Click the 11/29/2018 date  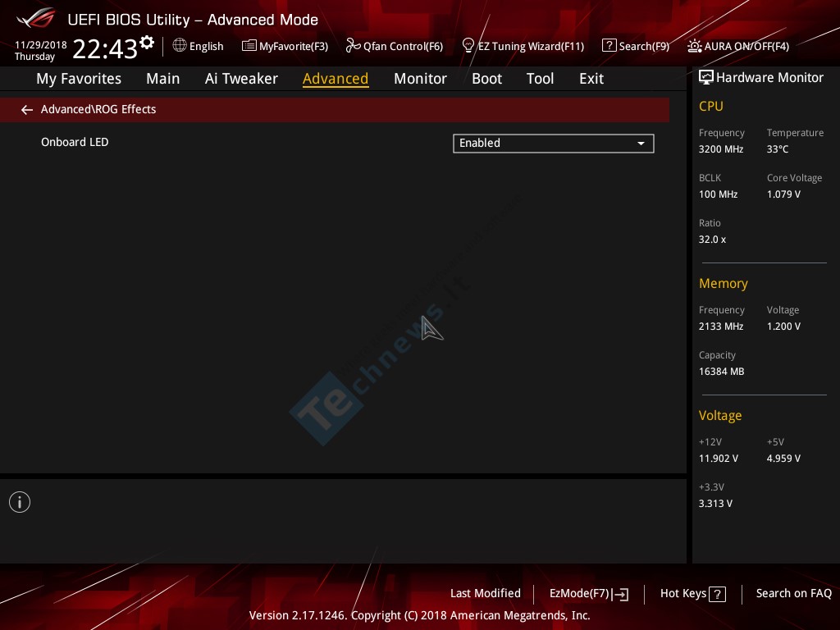41,45
